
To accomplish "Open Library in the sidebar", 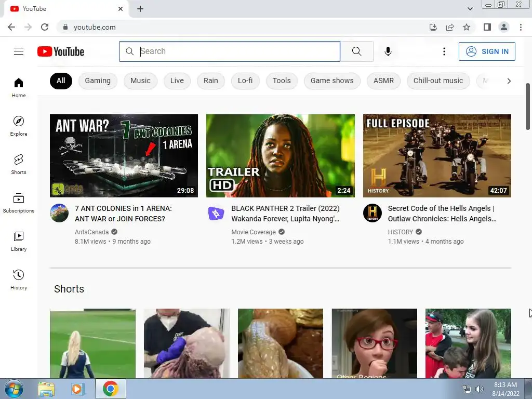I will [19, 241].
